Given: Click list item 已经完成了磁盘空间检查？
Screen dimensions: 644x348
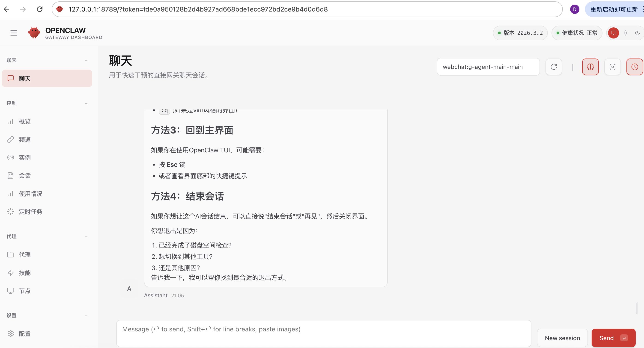Looking at the screenshot, I should 195,245.
